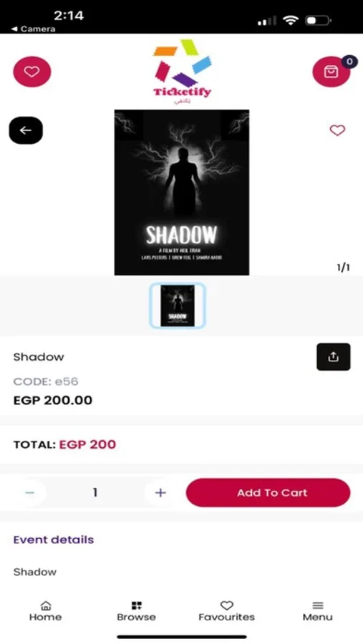Image resolution: width=363 pixels, height=644 pixels.
Task: Decrease the ticket quantity with minus
Action: tap(30, 492)
